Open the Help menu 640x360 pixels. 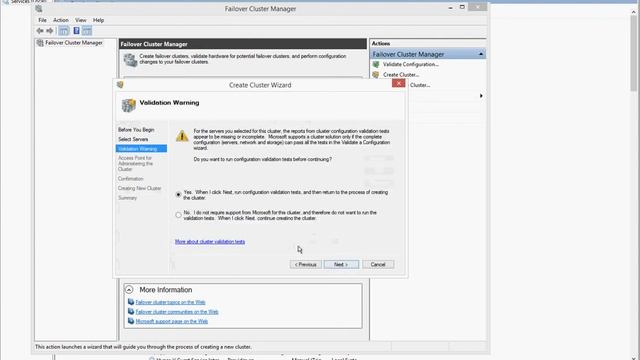(98, 20)
